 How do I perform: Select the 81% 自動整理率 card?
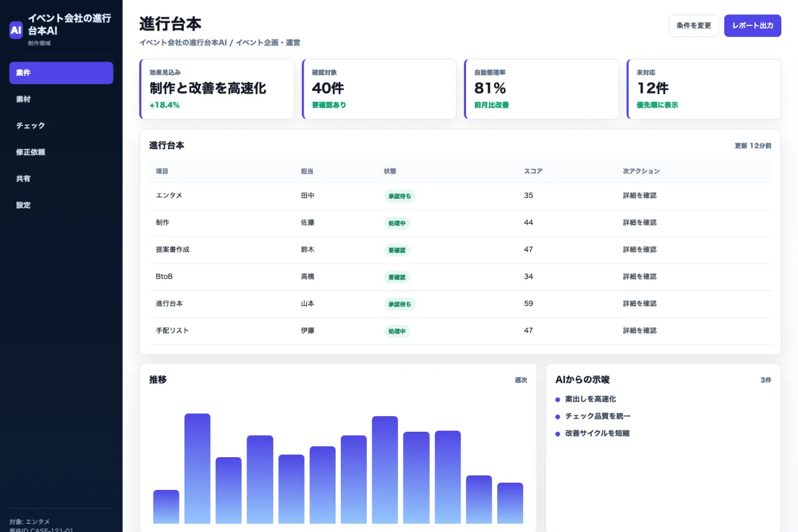tap(541, 89)
